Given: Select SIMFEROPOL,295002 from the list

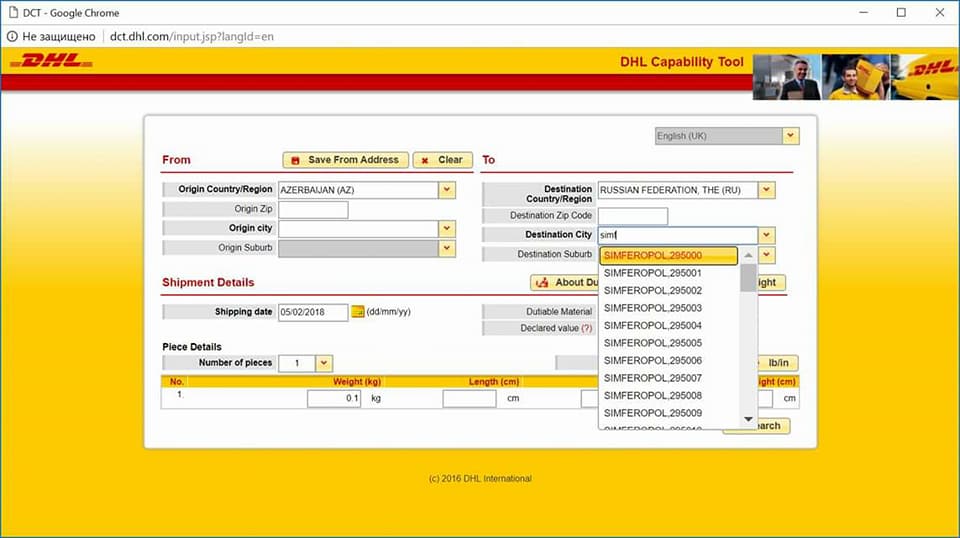Looking at the screenshot, I should pos(669,291).
